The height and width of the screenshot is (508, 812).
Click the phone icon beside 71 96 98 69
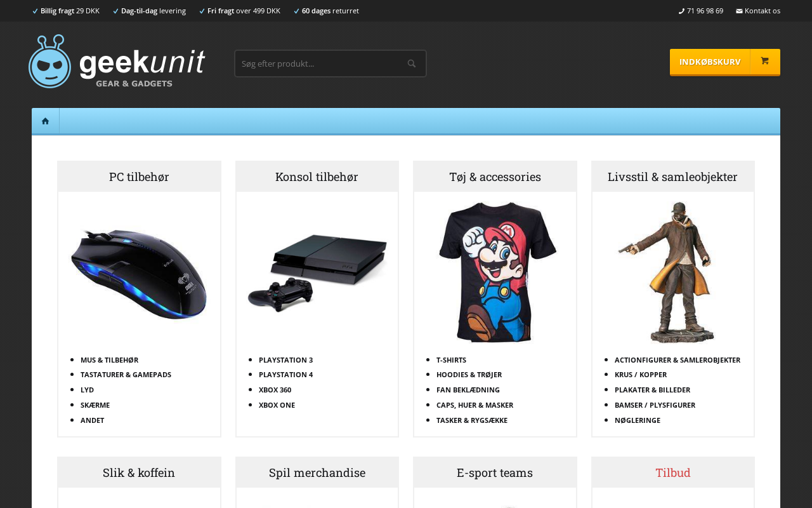(681, 11)
